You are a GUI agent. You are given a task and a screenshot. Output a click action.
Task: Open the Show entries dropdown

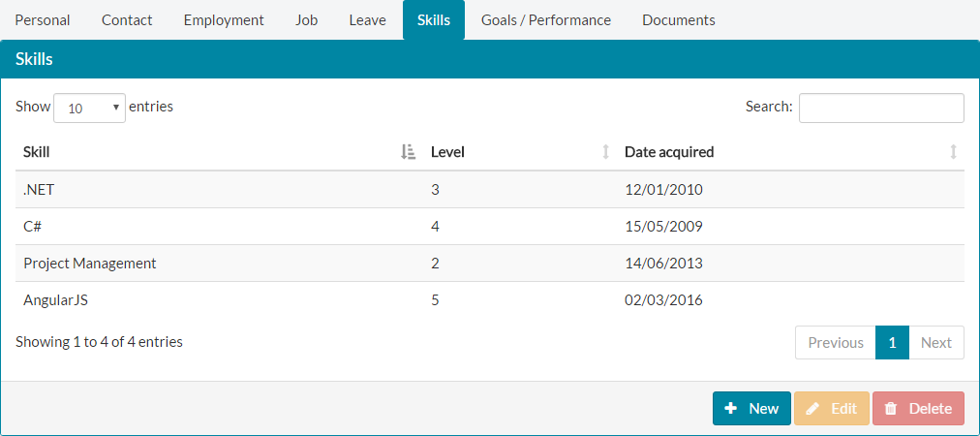(89, 108)
